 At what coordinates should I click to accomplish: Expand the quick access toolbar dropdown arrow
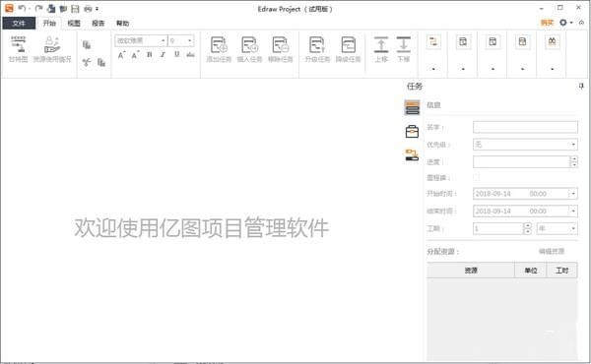pos(97,8)
